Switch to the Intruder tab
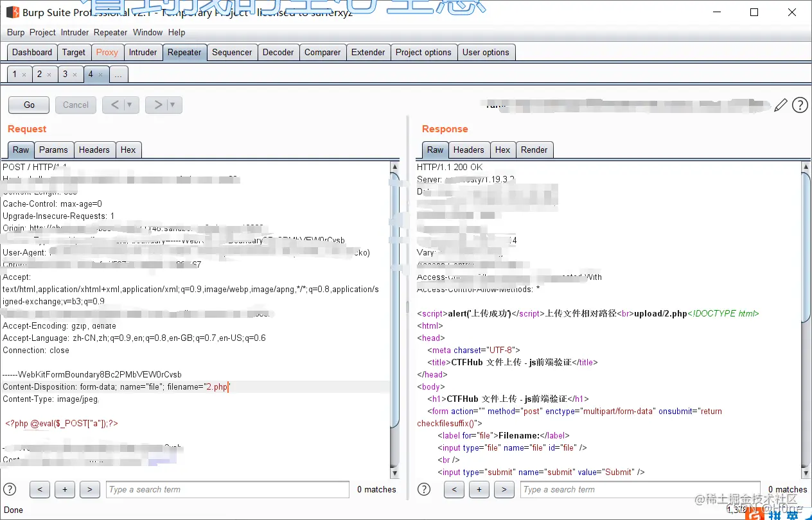812x520 pixels. coord(143,53)
